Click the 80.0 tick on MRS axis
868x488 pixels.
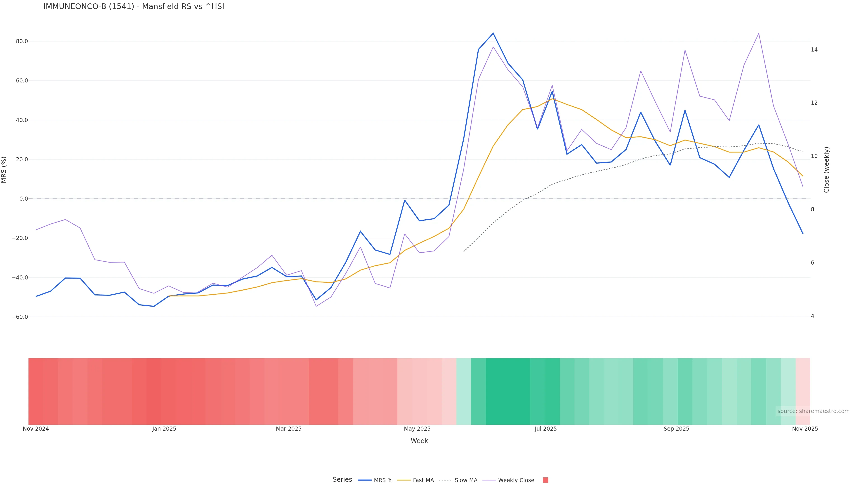pos(22,41)
